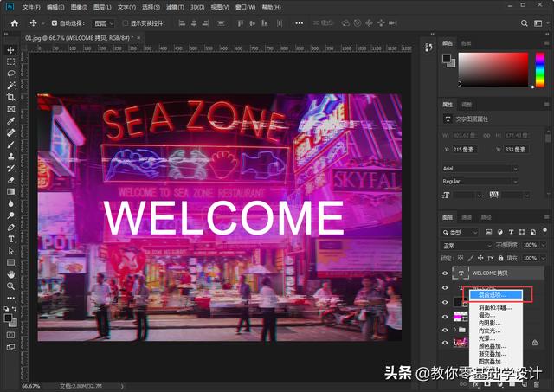Choose 渐变叠加 in the context menu

click(493, 354)
